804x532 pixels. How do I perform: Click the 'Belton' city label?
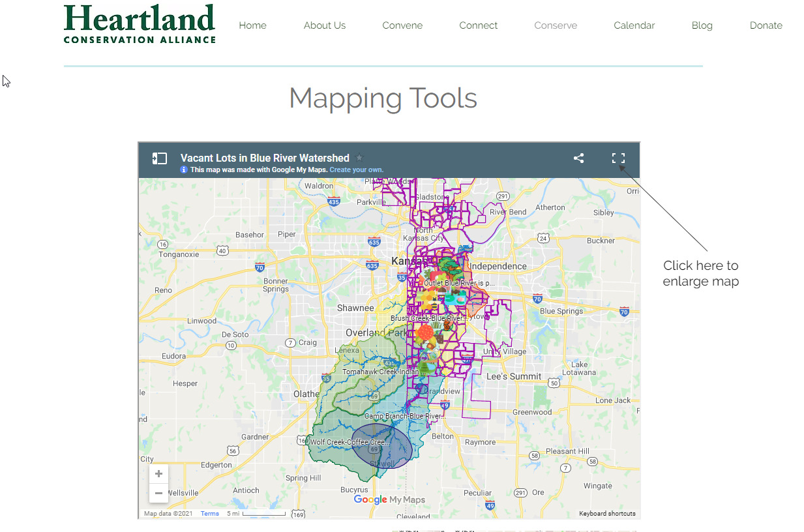pyautogui.click(x=443, y=436)
